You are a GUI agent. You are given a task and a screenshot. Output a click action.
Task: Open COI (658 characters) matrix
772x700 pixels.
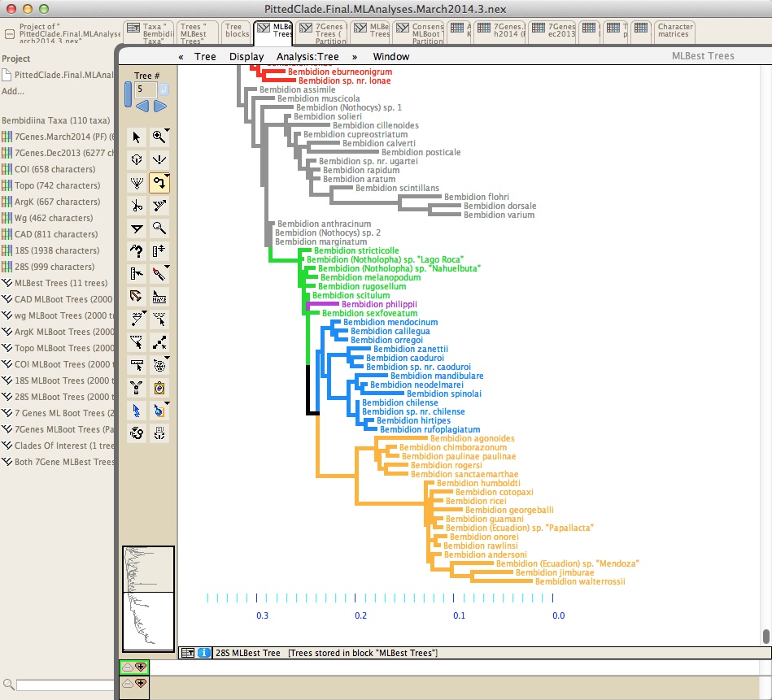pos(56,169)
